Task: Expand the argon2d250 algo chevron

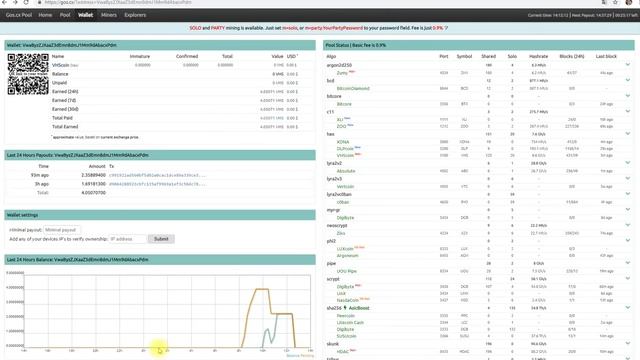Action: [x=628, y=64]
